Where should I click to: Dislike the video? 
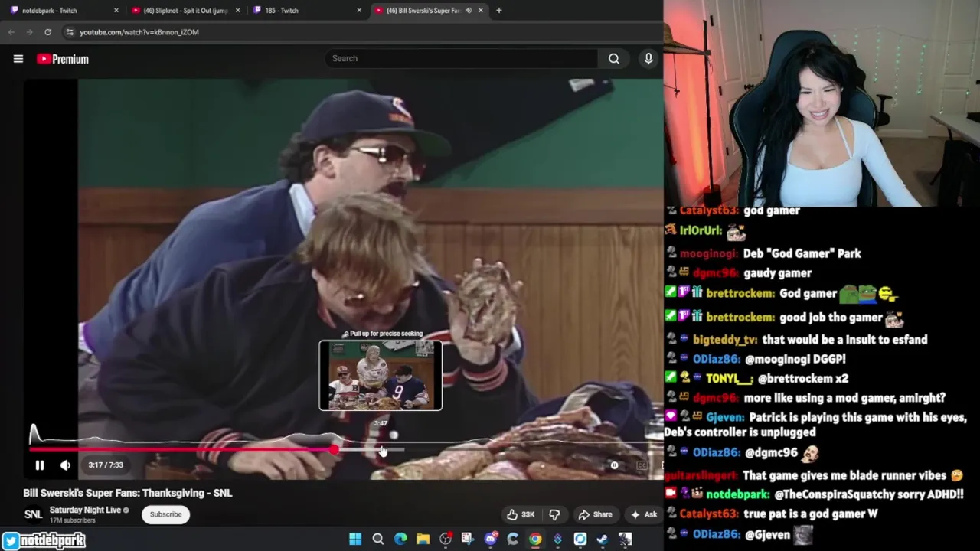coord(554,514)
